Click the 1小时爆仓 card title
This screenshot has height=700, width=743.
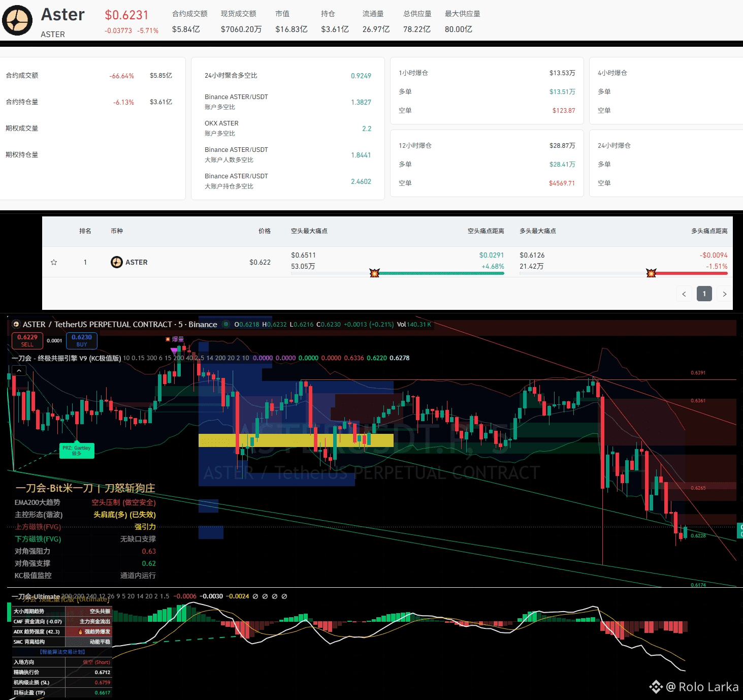pyautogui.click(x=413, y=73)
